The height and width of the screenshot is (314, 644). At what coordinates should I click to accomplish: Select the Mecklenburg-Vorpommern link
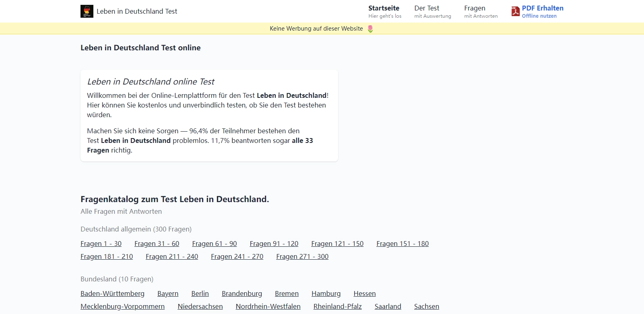123,306
